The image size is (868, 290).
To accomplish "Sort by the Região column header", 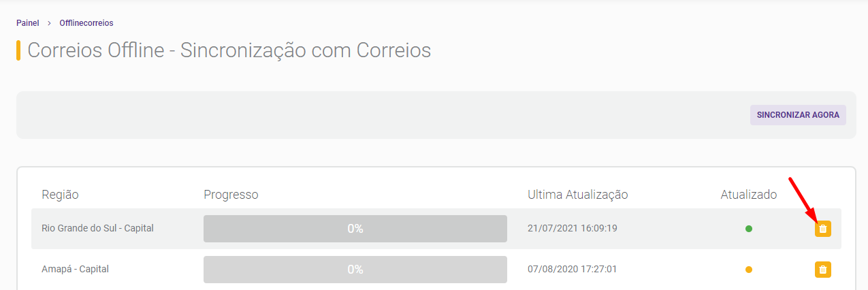I will (x=60, y=195).
